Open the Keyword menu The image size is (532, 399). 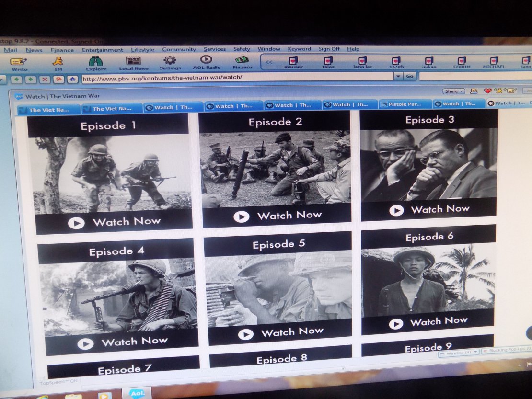(x=299, y=49)
